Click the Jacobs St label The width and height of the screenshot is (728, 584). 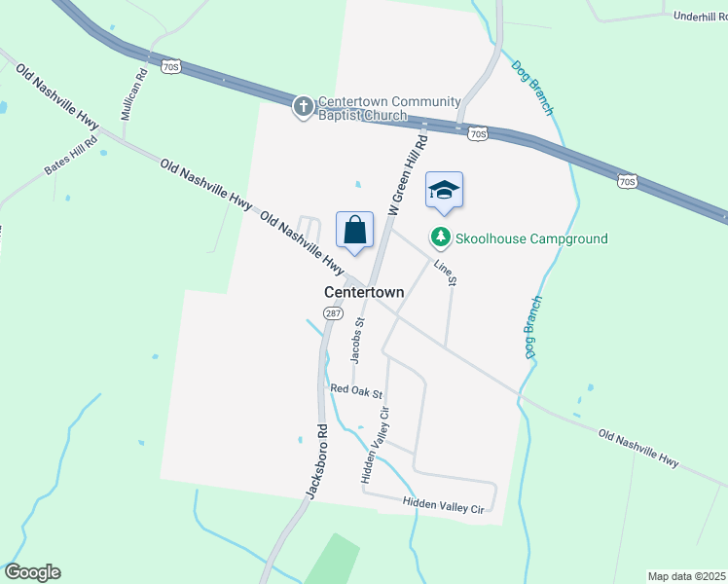[x=357, y=341]
